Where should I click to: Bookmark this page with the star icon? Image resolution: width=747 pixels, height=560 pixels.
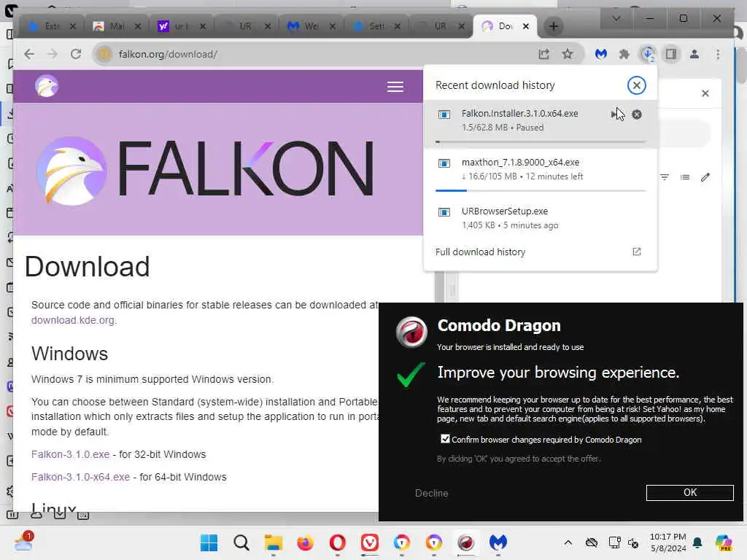click(x=567, y=54)
